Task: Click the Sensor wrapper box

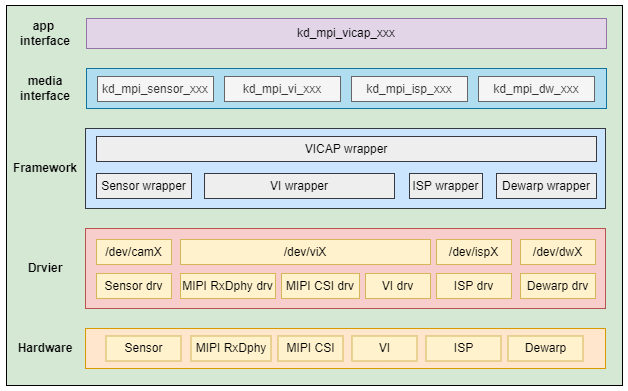Action: 144,186
